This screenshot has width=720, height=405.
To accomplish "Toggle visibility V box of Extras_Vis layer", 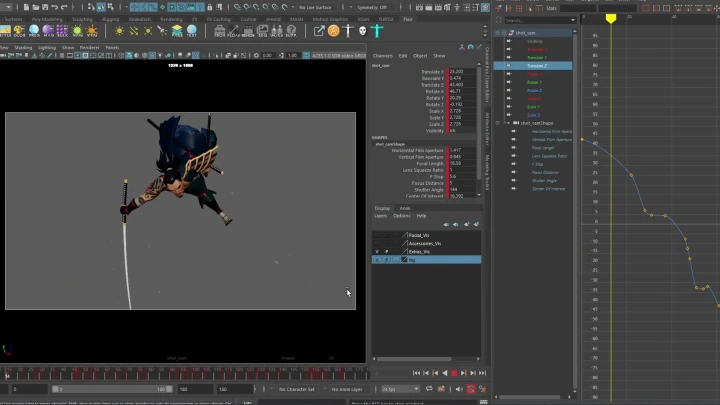I will pyautogui.click(x=377, y=252).
